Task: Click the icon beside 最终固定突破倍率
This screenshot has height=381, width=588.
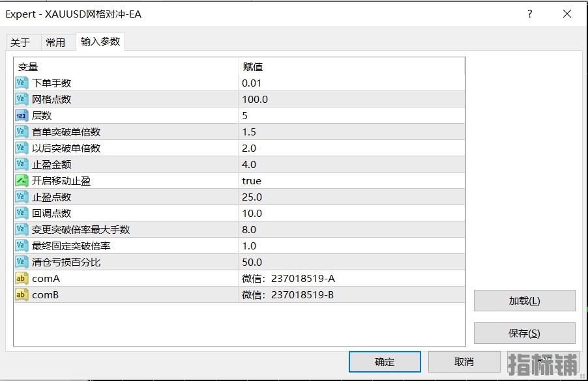Action: point(22,246)
